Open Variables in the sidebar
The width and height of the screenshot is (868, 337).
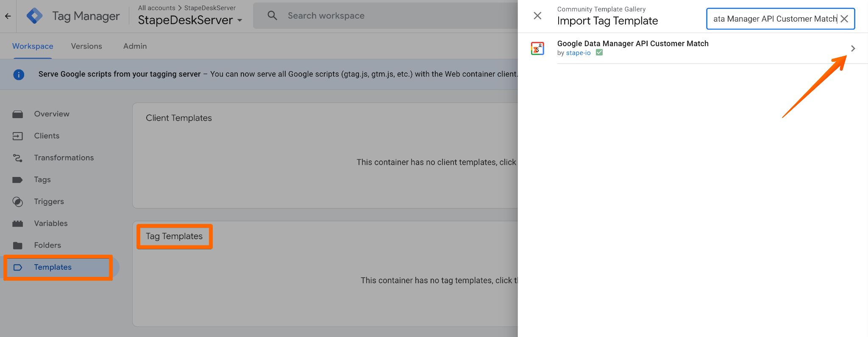(x=51, y=224)
